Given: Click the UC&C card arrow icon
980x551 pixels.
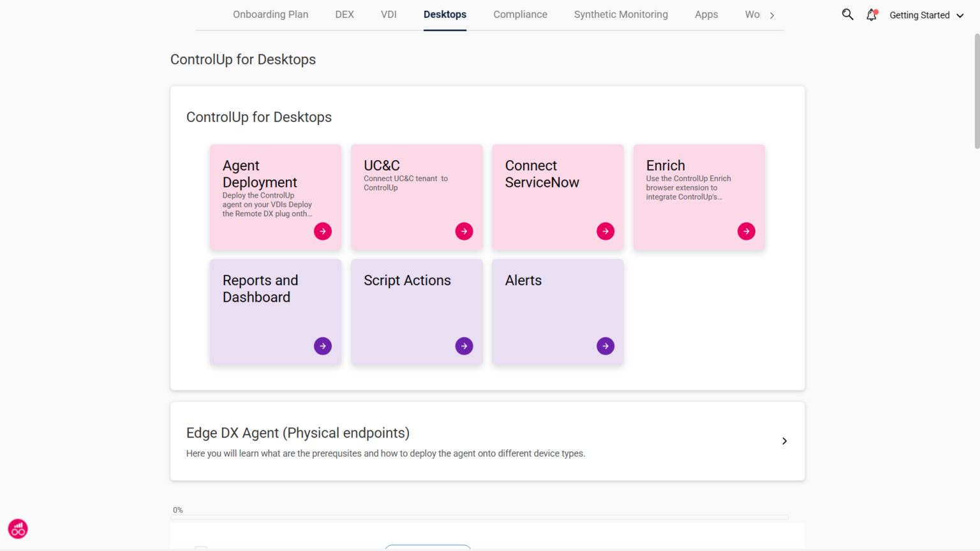Looking at the screenshot, I should [x=464, y=231].
